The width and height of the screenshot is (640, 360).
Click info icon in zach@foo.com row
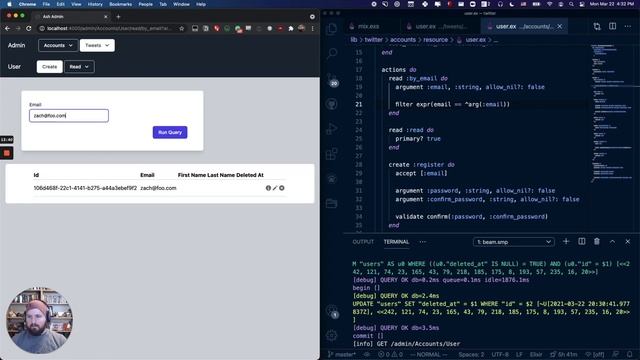tap(268, 188)
